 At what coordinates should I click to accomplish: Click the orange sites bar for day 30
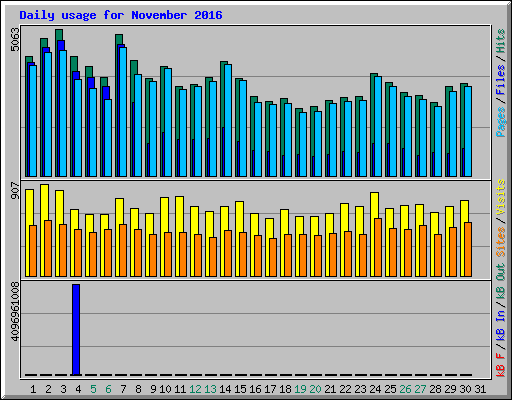[468, 249]
